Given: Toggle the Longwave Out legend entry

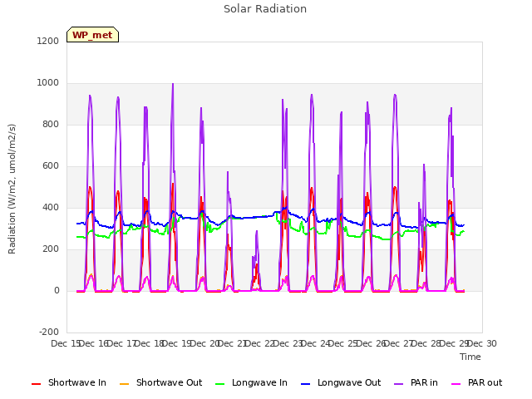Looking at the screenshot, I should [x=341, y=382].
